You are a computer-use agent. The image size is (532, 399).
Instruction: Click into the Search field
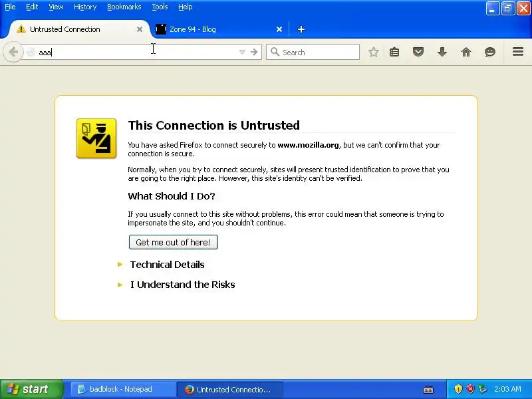tap(313, 52)
